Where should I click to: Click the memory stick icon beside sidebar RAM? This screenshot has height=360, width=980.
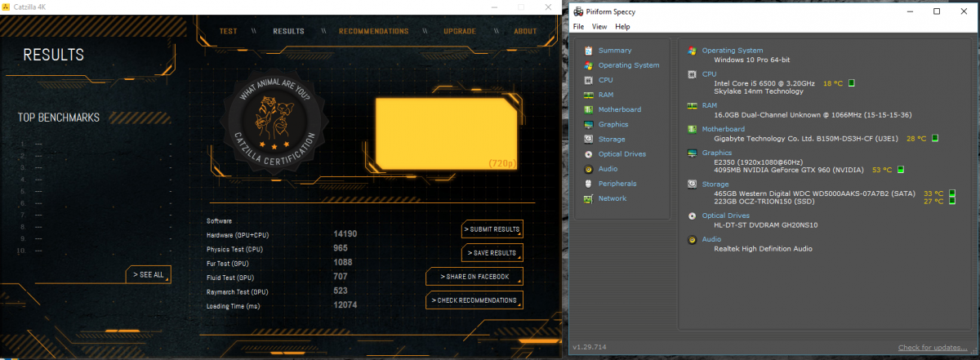coord(589,95)
